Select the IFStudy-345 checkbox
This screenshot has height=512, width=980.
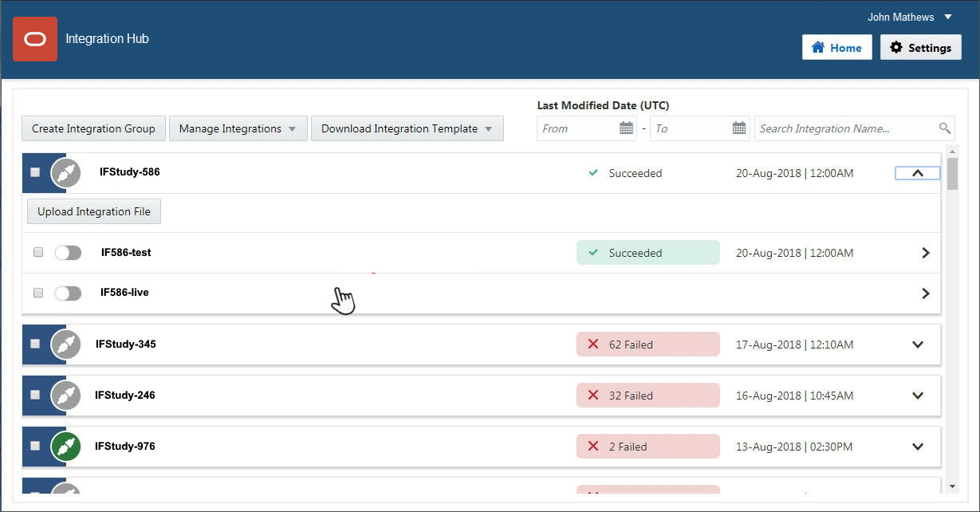(35, 344)
